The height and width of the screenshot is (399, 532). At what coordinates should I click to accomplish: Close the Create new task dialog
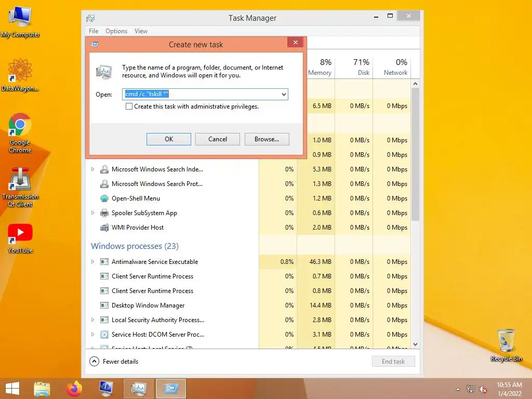click(296, 43)
